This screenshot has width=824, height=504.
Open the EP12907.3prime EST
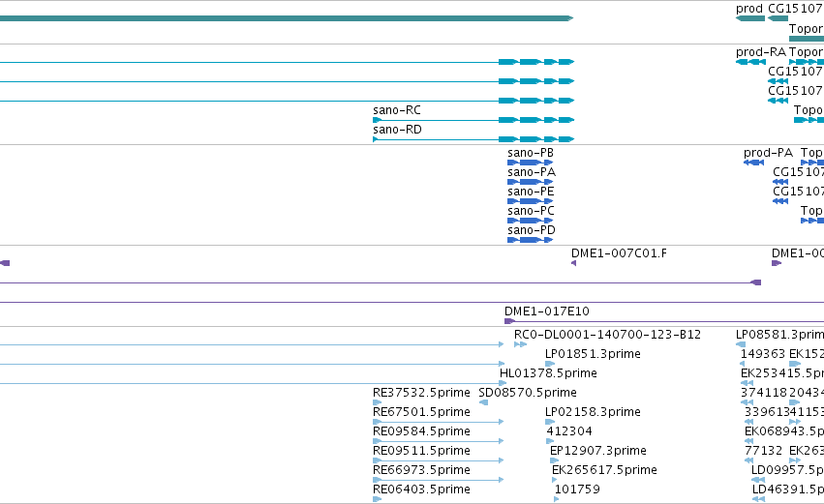(598, 451)
